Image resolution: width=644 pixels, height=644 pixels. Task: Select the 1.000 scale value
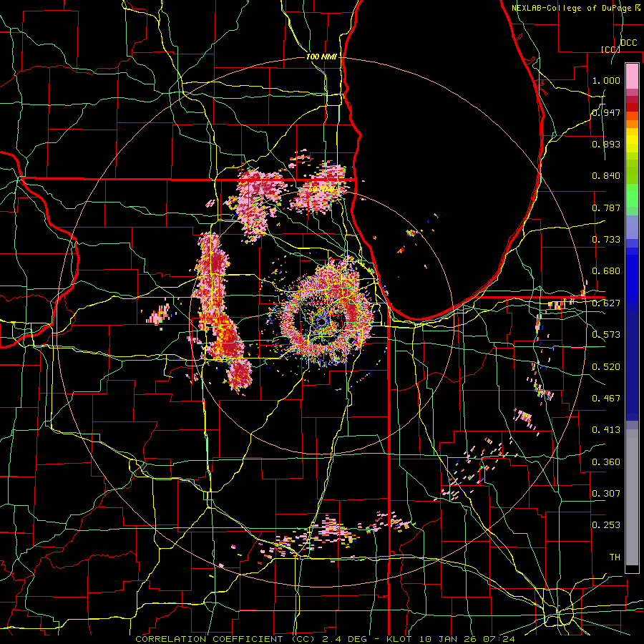[606, 80]
